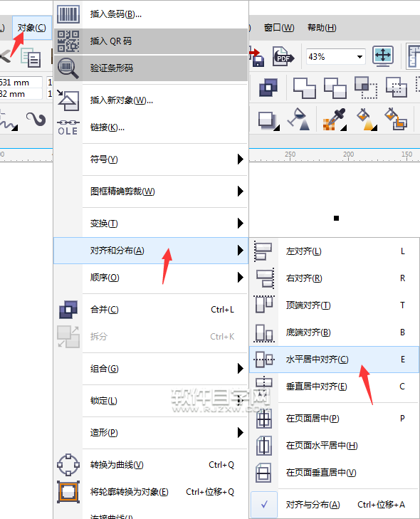This screenshot has width=420, height=519.
Task: Click the Verify barcode magnifier icon
Action: click(x=68, y=68)
